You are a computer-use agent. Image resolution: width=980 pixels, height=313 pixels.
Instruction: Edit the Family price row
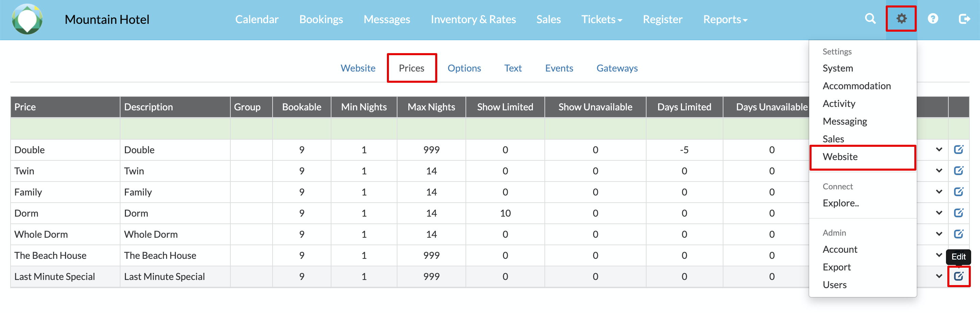point(958,192)
